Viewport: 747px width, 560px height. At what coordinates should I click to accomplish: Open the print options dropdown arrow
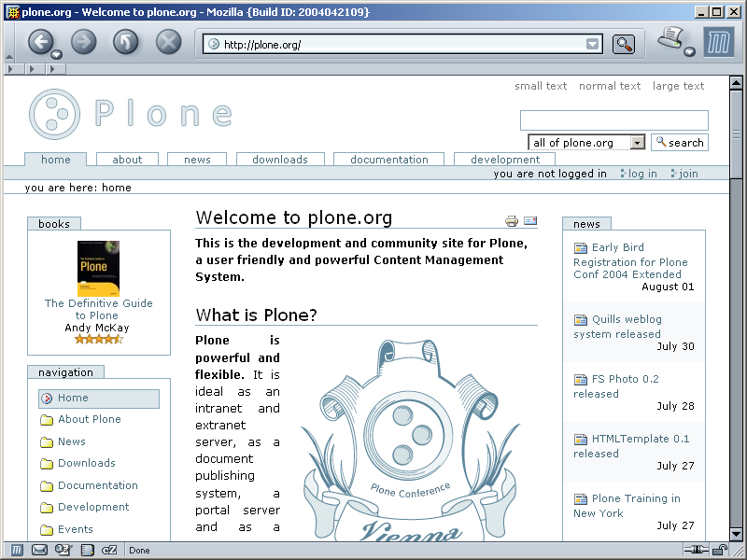click(x=689, y=51)
